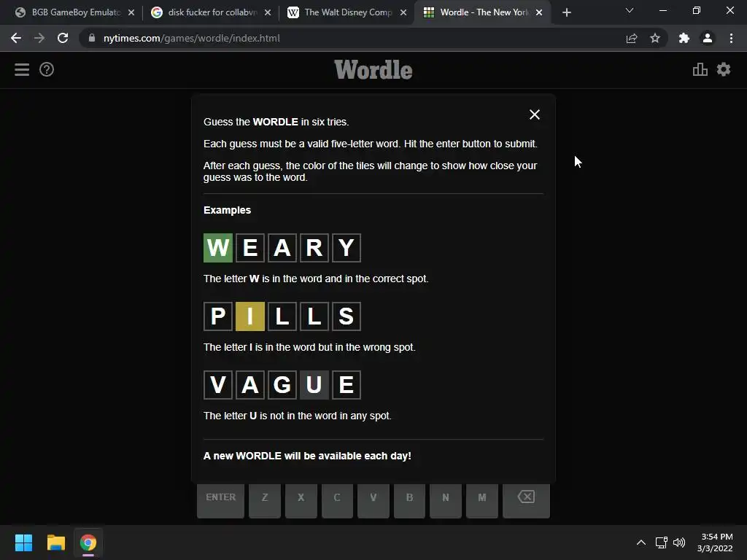Open the Wordle statistics bar chart icon
The image size is (747, 560).
(700, 69)
